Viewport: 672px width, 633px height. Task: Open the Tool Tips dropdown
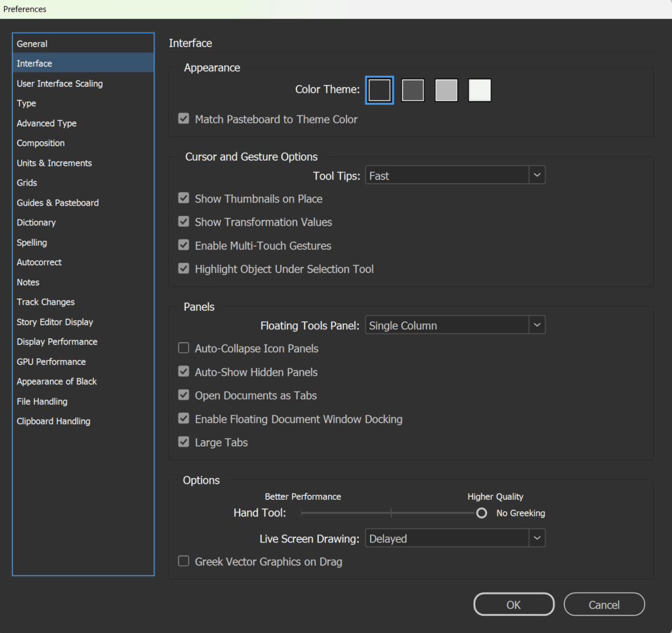tap(537, 174)
